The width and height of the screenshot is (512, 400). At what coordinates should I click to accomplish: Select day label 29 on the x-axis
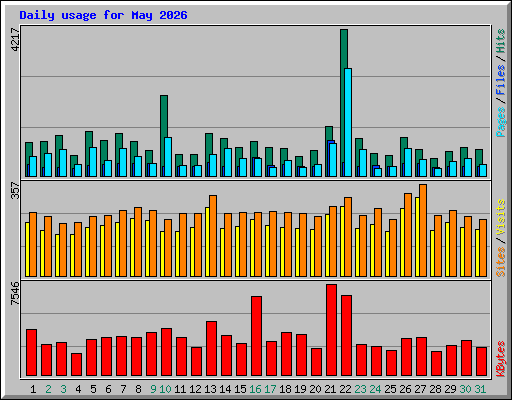tap(450, 389)
